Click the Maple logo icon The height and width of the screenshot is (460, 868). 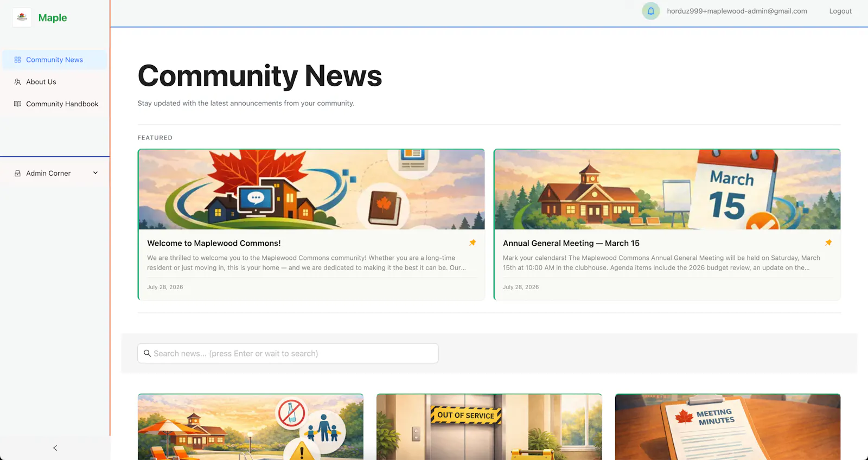coord(22,17)
